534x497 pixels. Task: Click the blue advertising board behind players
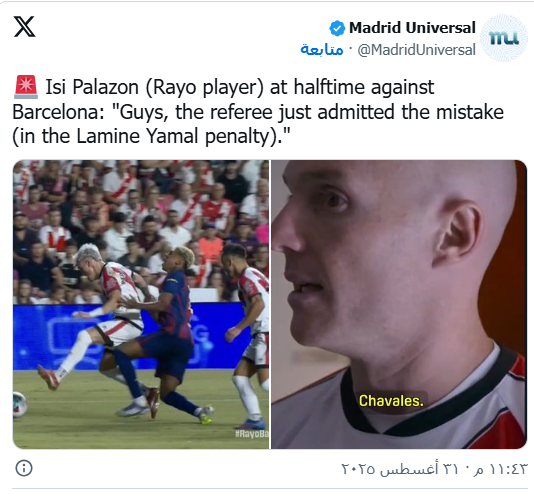[127, 337]
